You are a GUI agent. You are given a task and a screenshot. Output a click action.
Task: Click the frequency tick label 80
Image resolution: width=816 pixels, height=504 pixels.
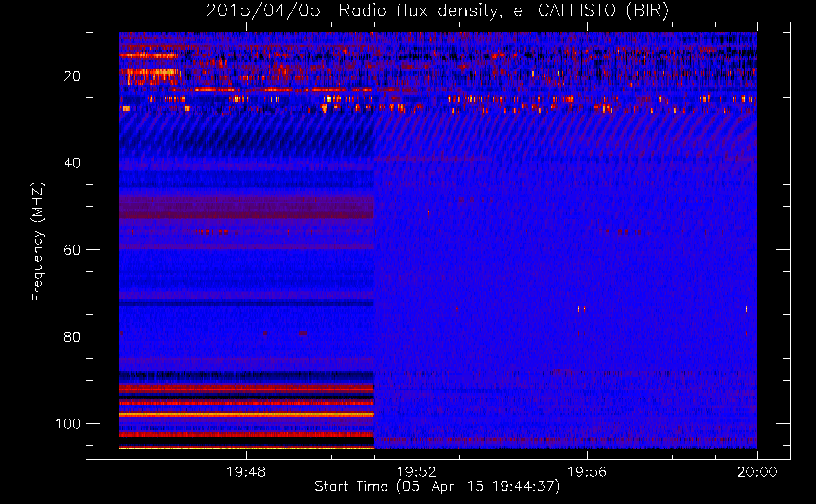click(72, 337)
